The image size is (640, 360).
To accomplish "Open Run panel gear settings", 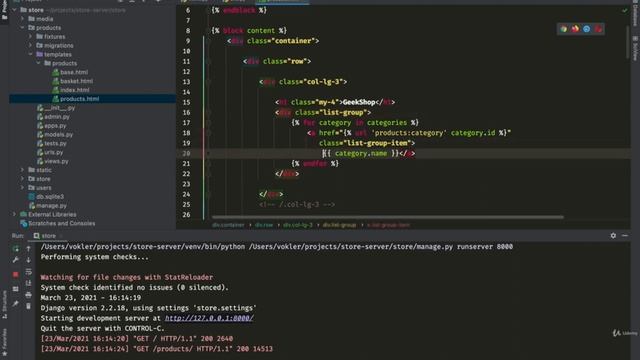I will point(613,236).
